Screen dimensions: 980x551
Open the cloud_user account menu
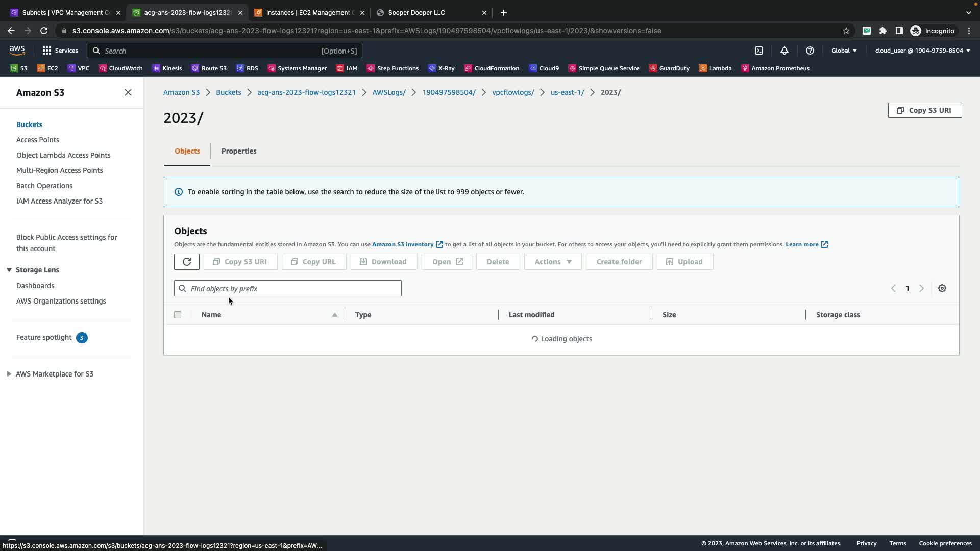922,51
